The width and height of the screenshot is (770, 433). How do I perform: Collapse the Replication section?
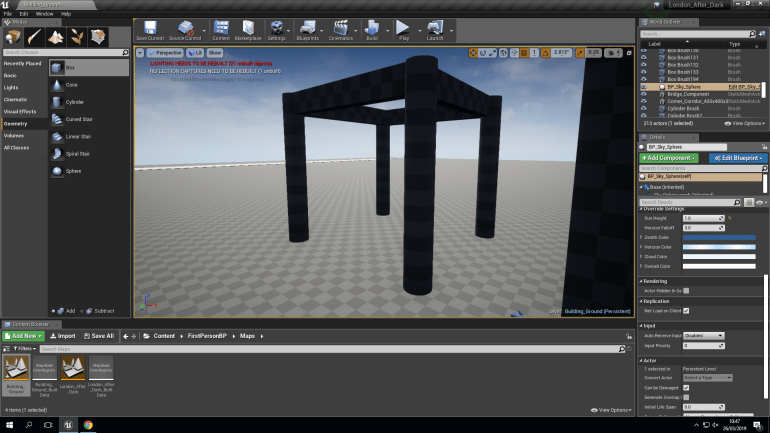[x=641, y=301]
